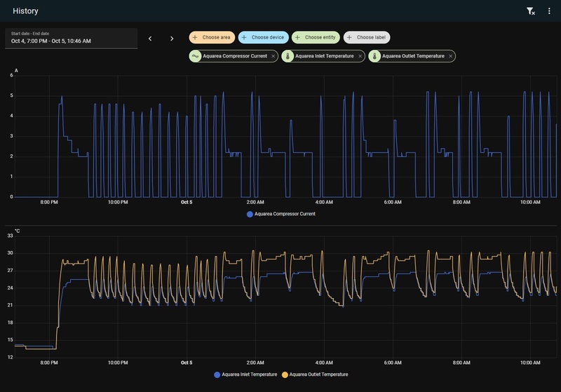Click the outlet temperature dip near 4:30 AM
Image resolution: width=561 pixels, height=392 pixels.
[x=342, y=306]
